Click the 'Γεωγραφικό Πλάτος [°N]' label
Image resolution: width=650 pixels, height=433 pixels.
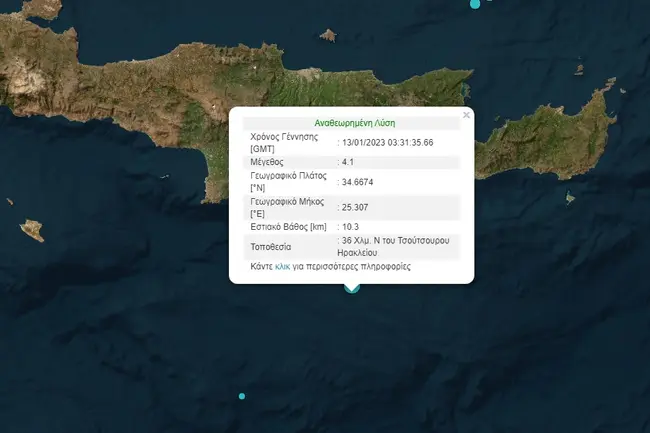click(x=288, y=180)
